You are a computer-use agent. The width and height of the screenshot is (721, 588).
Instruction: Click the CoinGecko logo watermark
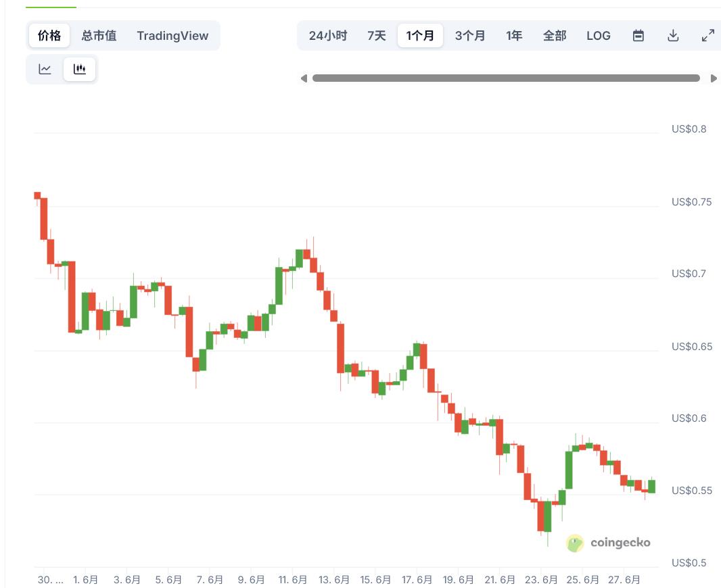609,543
